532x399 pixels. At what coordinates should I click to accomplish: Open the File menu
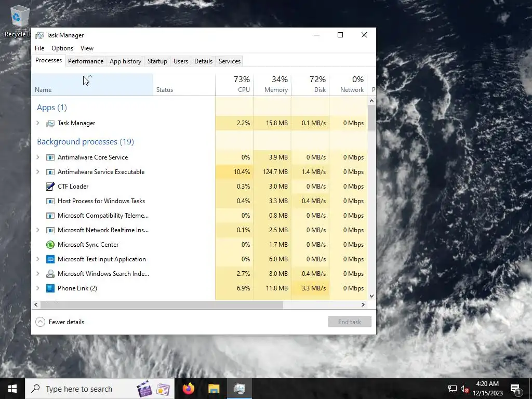click(x=39, y=48)
